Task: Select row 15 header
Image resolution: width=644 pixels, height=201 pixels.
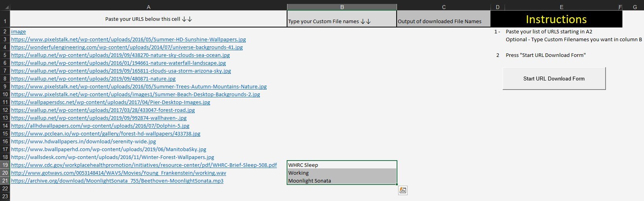Action: pyautogui.click(x=5, y=133)
